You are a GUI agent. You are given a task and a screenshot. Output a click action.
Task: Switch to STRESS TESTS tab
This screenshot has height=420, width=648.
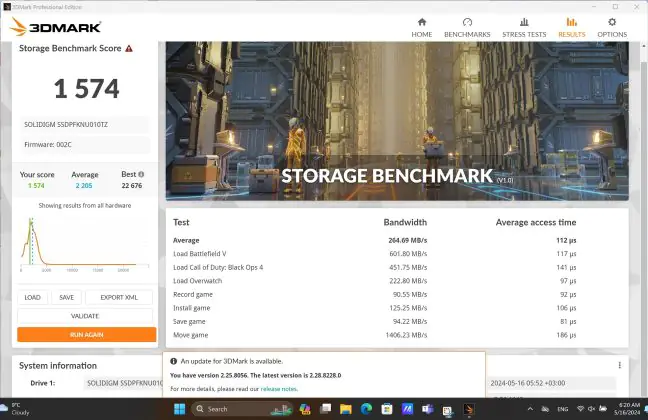pos(524,28)
